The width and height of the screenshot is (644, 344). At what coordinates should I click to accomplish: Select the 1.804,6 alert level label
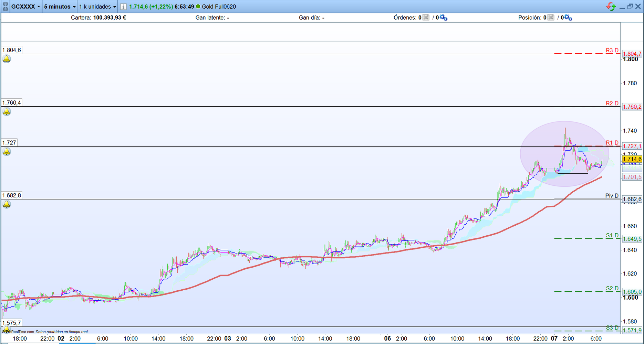tap(12, 50)
